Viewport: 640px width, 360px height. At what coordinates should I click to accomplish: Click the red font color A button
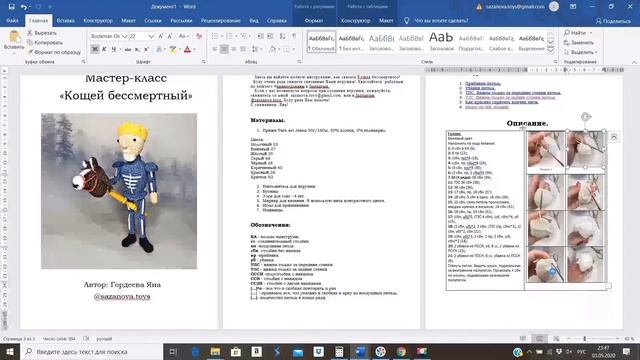(x=187, y=49)
